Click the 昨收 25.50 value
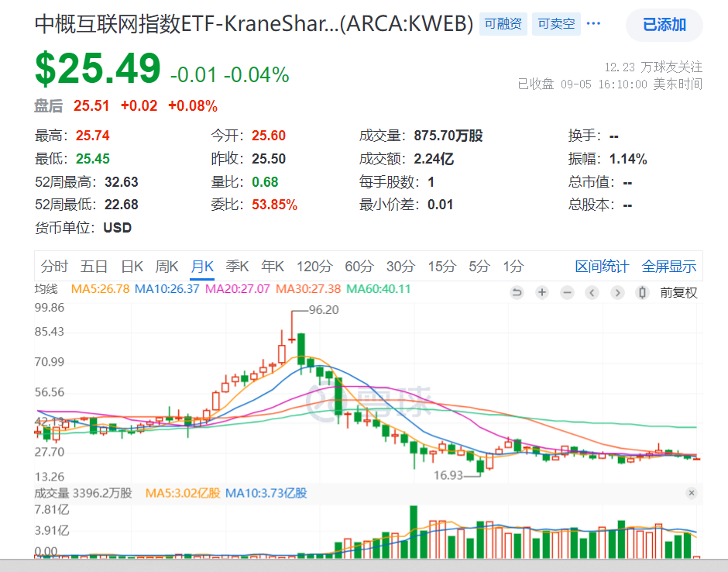 coord(269,159)
